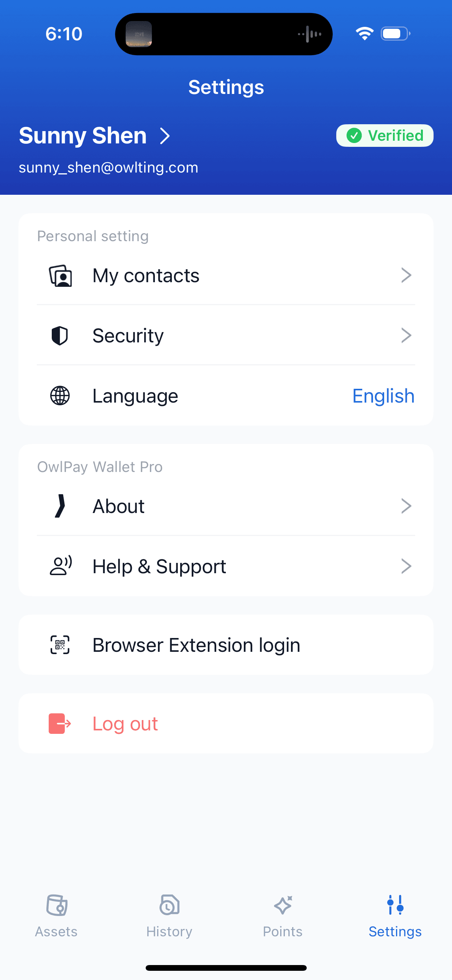This screenshot has width=452, height=980.
Task: Tap the About logo icon
Action: (60, 506)
